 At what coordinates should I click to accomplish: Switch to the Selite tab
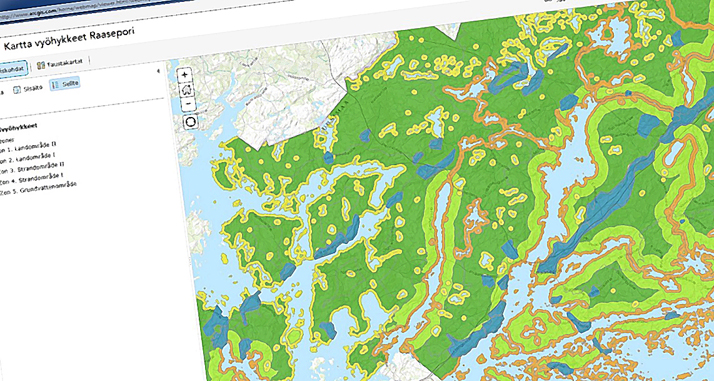point(65,84)
